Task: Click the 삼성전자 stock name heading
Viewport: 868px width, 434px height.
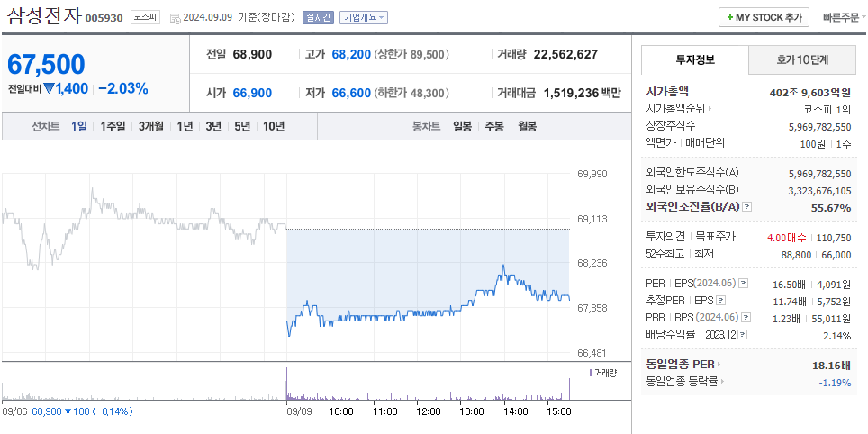Action: pyautogui.click(x=44, y=16)
